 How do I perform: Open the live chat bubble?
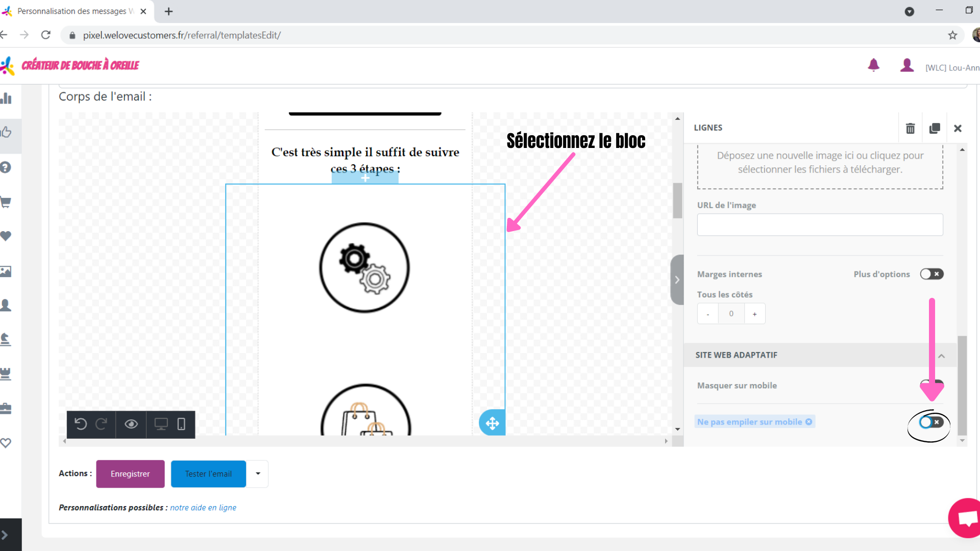tap(966, 518)
